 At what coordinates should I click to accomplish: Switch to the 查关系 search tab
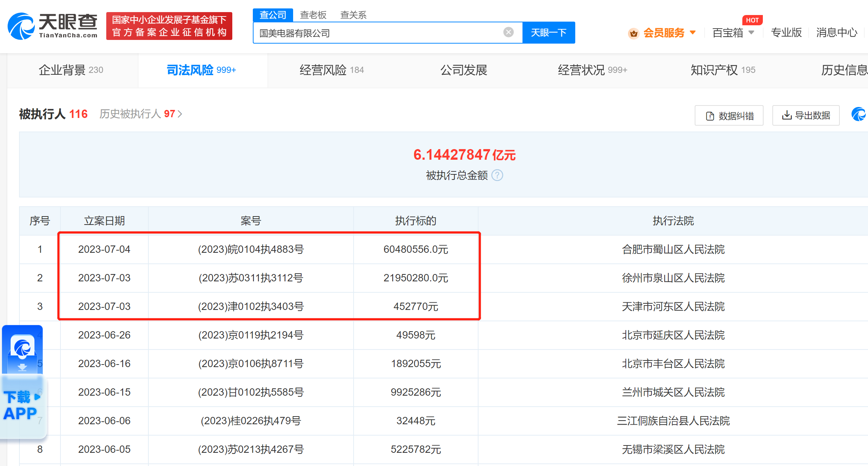tap(353, 15)
